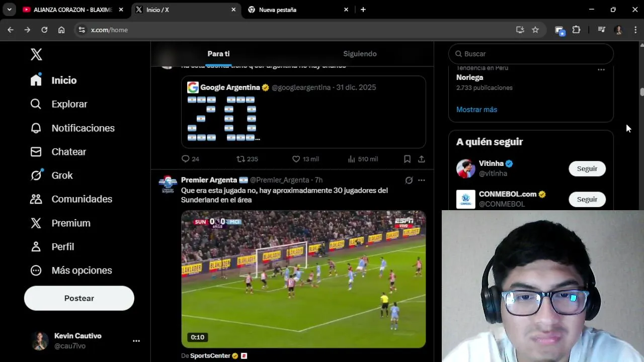The image size is (644, 362).
Task: Click Mostrar más under trends
Action: [476, 110]
